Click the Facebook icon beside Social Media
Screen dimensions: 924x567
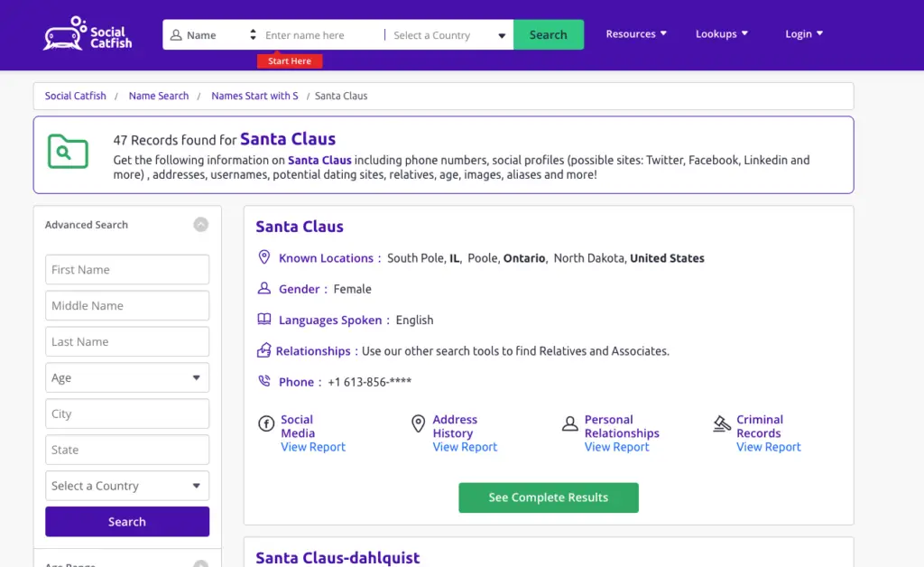266,423
